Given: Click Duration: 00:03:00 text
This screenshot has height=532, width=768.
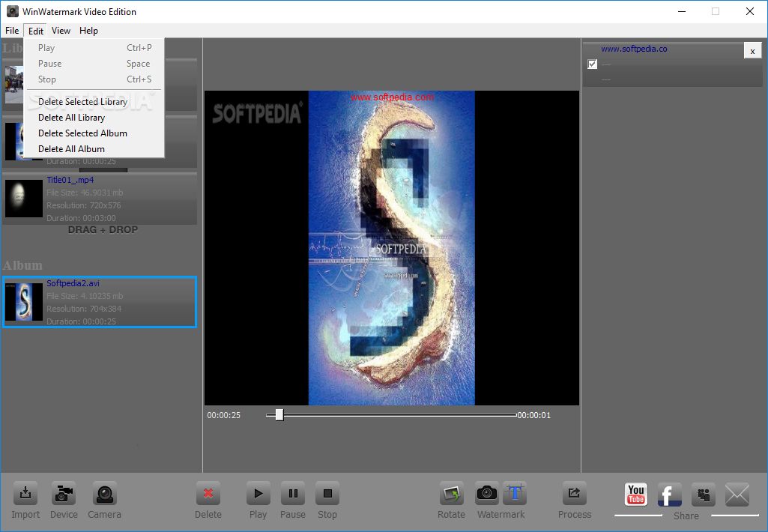Looking at the screenshot, I should [x=82, y=218].
